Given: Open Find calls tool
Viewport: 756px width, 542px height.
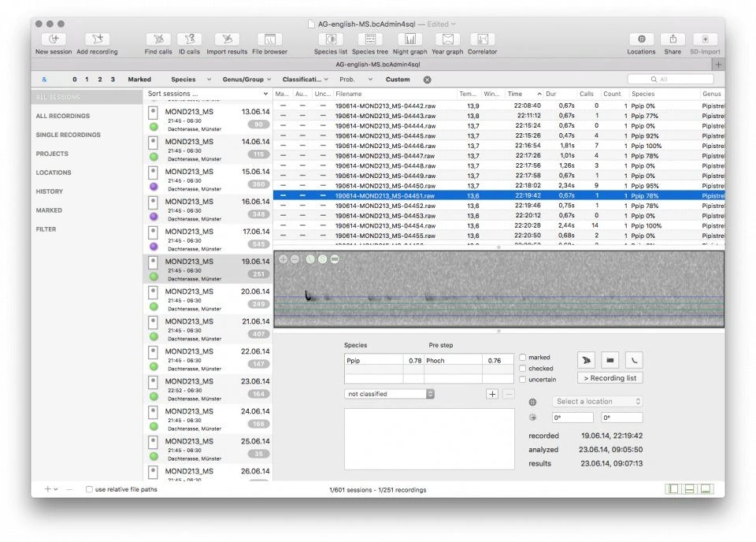Looking at the screenshot, I should point(158,39).
